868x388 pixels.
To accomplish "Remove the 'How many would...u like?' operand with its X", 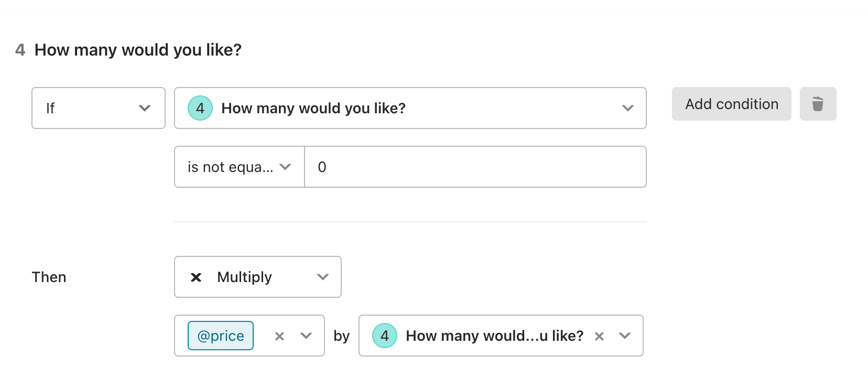I will 599,336.
